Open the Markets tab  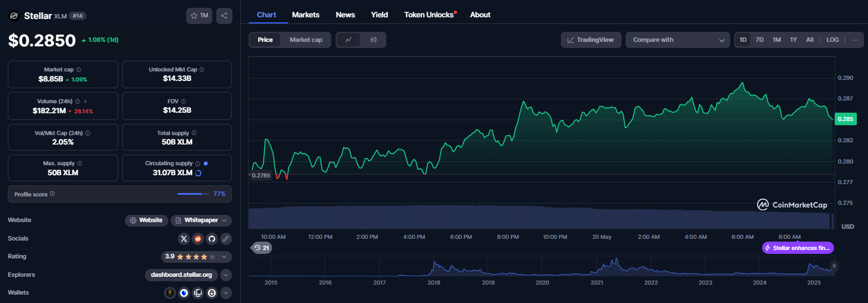306,15
